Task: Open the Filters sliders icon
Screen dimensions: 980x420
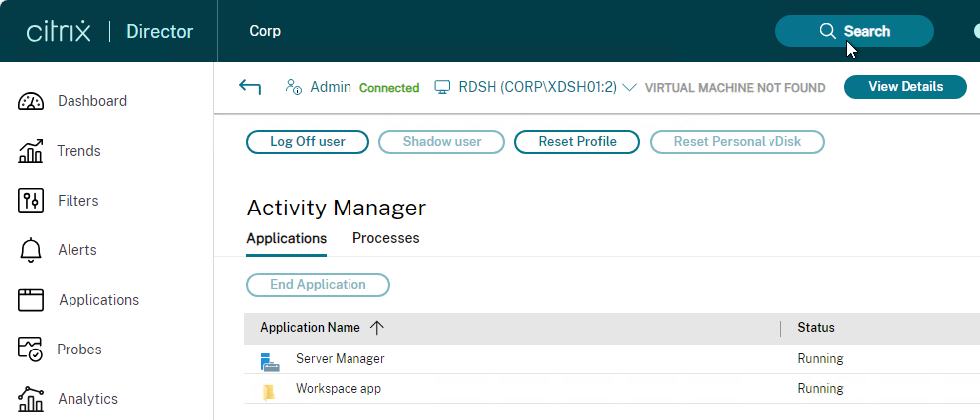Action: 30,201
